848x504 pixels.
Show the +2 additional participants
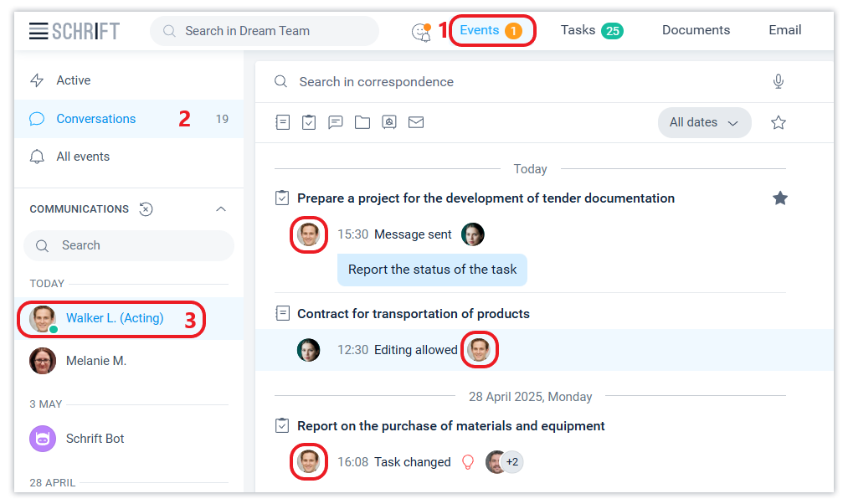click(512, 462)
